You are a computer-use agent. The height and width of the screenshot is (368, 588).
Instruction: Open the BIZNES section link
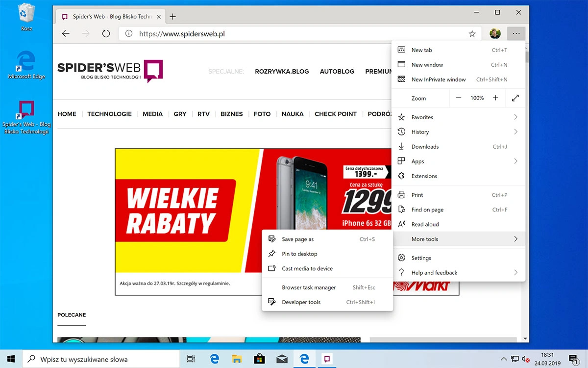pyautogui.click(x=232, y=114)
